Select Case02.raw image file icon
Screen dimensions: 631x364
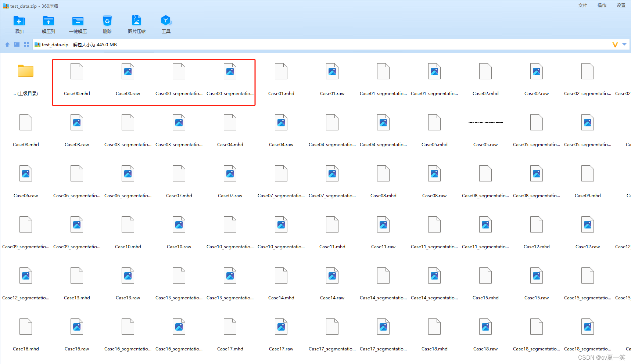click(537, 71)
